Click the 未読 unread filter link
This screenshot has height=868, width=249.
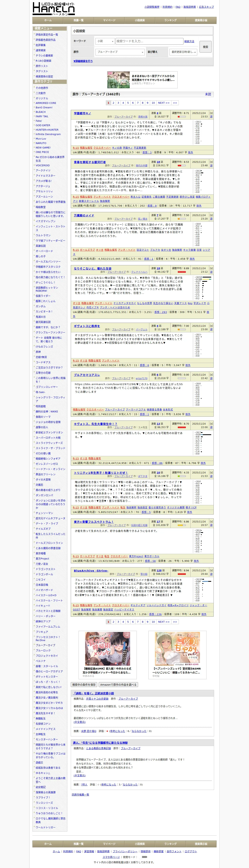(208, 94)
